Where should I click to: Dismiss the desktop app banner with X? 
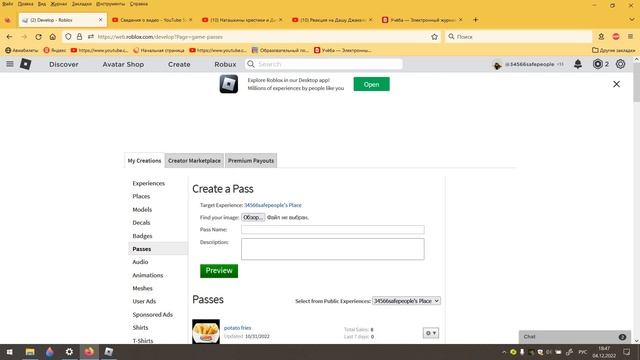pos(616,84)
